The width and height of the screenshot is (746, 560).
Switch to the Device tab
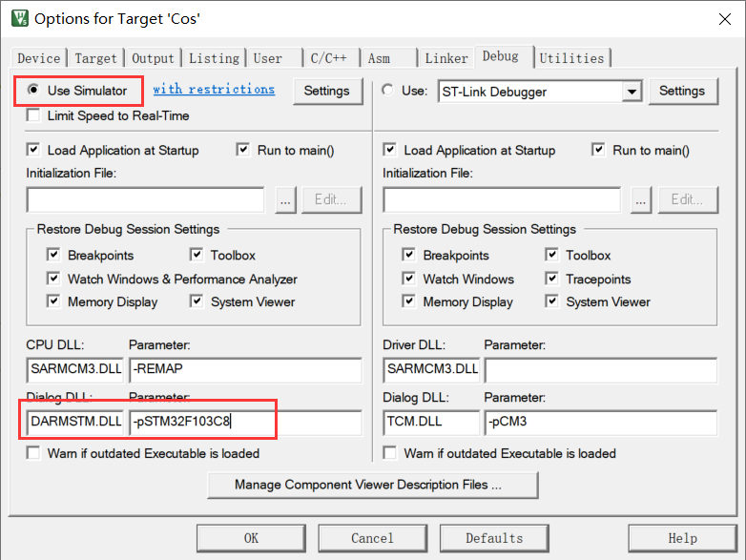click(x=38, y=58)
